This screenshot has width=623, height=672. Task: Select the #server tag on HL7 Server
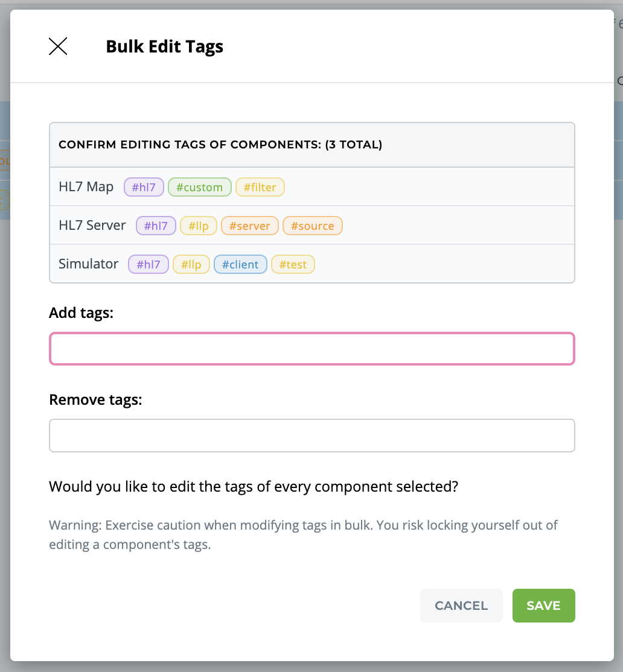tap(250, 226)
